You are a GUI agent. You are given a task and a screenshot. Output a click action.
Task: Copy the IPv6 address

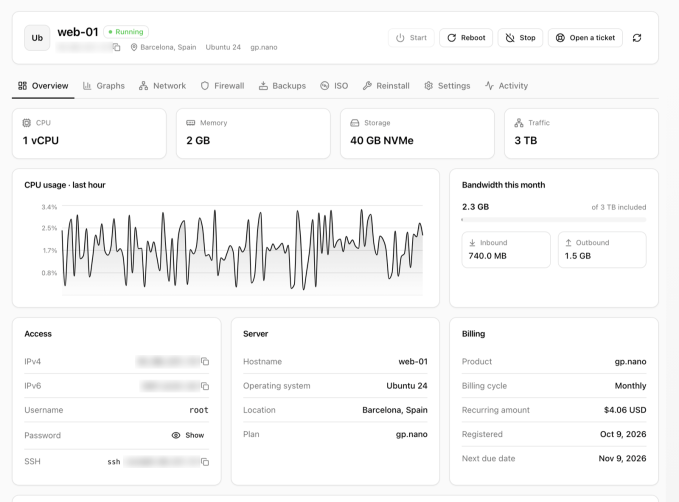click(x=205, y=385)
